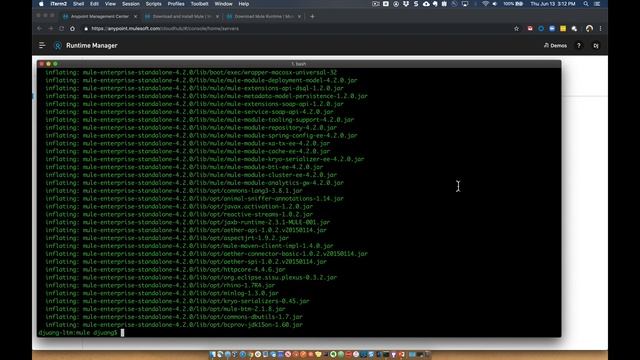Open the Toolbelt menu
This screenshot has height=360, width=640.
tap(200, 4)
